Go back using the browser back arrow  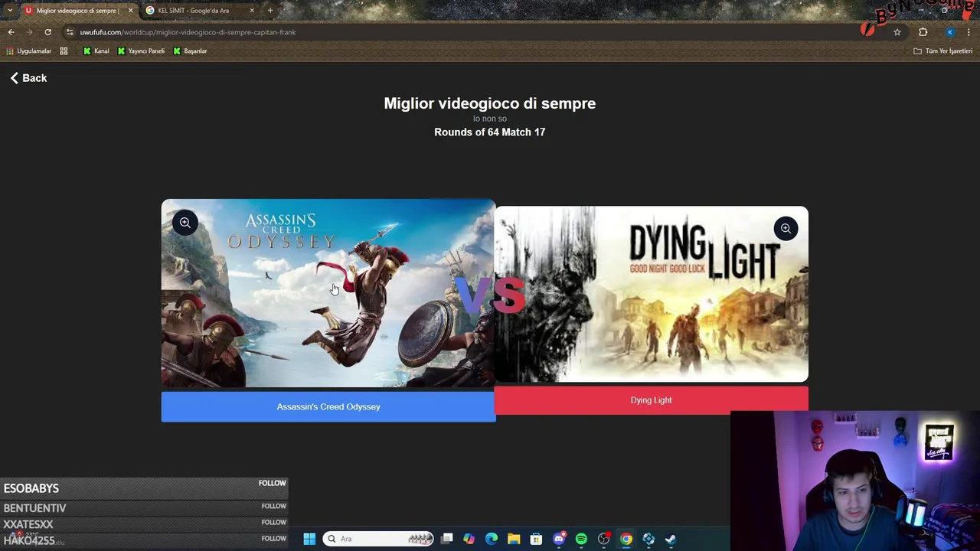click(11, 32)
